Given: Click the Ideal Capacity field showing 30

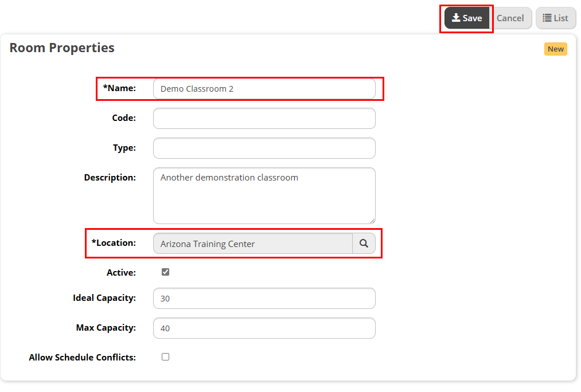Looking at the screenshot, I should point(264,299).
